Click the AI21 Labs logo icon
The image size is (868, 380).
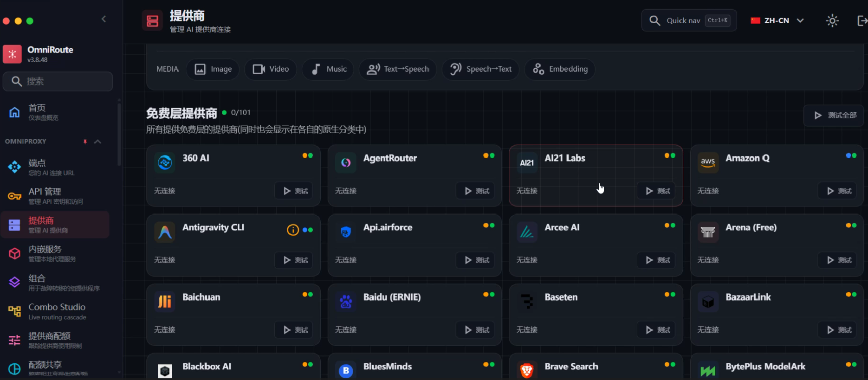[527, 162]
